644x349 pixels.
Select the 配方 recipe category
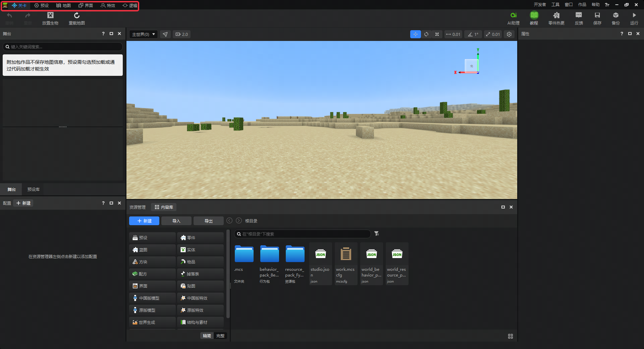(x=153, y=274)
